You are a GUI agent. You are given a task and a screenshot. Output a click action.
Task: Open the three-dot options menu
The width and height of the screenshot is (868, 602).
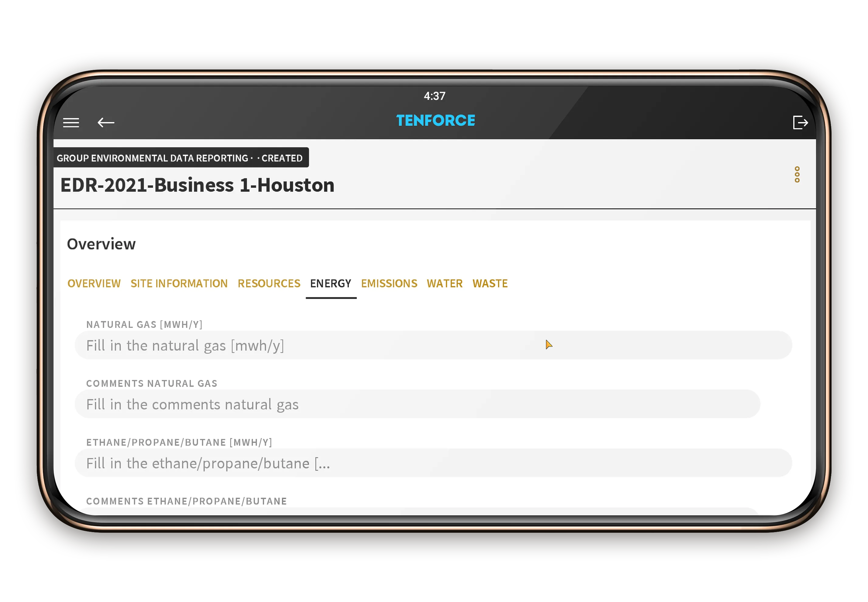(797, 175)
